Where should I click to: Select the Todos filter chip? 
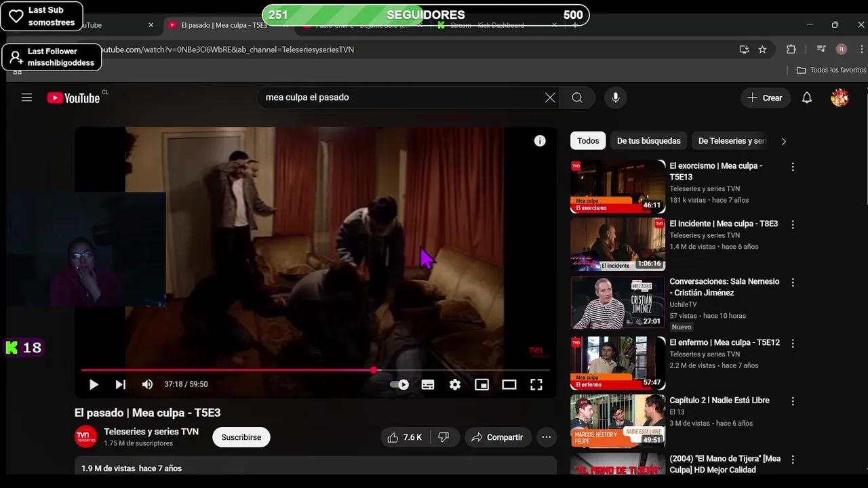pyautogui.click(x=588, y=141)
